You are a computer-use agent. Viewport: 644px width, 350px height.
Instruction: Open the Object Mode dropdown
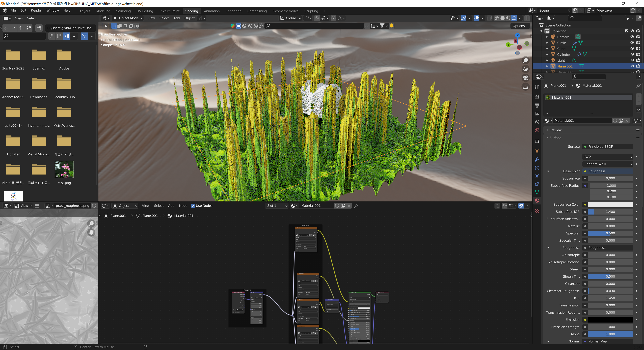click(x=128, y=18)
